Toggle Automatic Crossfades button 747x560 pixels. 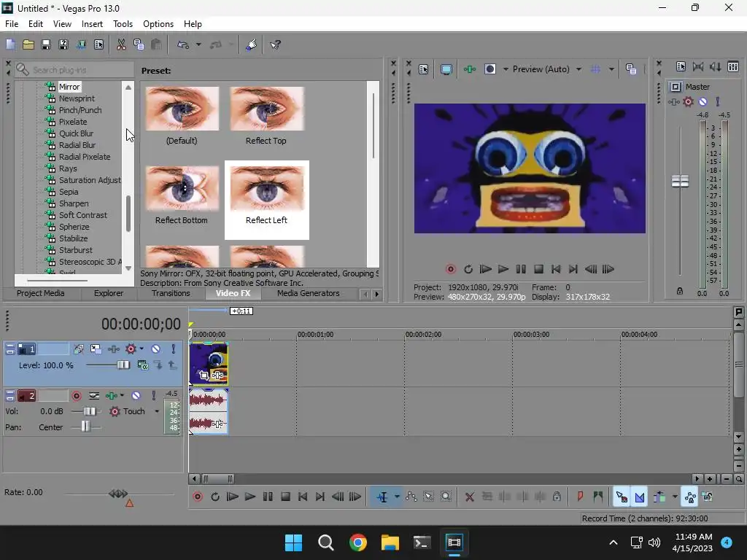pyautogui.click(x=640, y=497)
